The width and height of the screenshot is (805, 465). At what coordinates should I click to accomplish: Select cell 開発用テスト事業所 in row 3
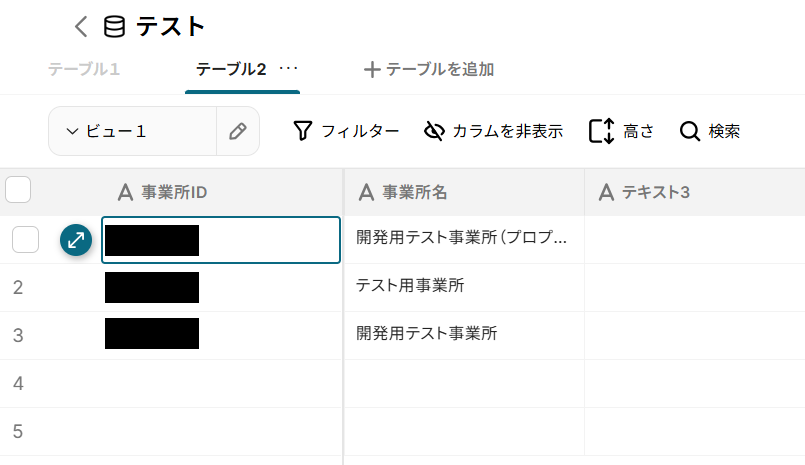[x=464, y=336]
